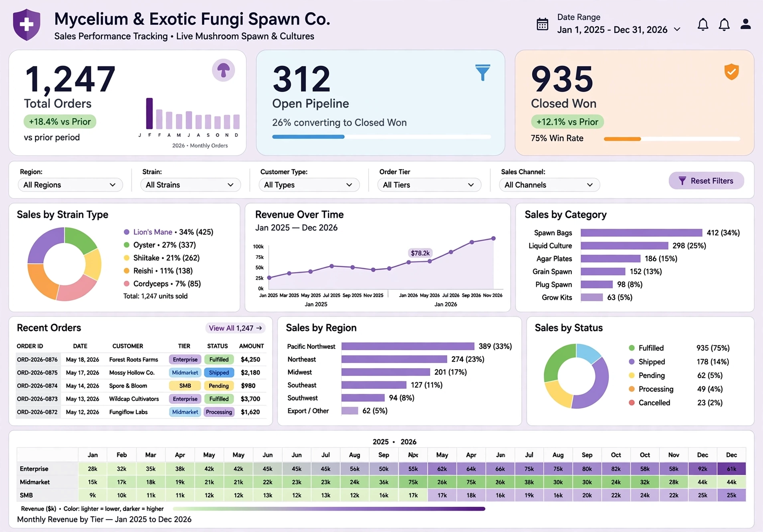Open the All Strains dropdown
This screenshot has width=763, height=532.
tap(190, 185)
